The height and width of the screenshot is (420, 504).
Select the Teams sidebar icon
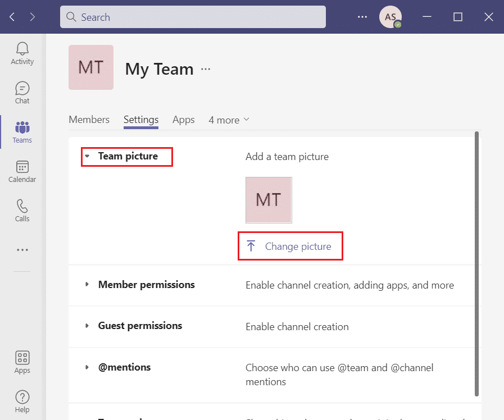coord(22,132)
